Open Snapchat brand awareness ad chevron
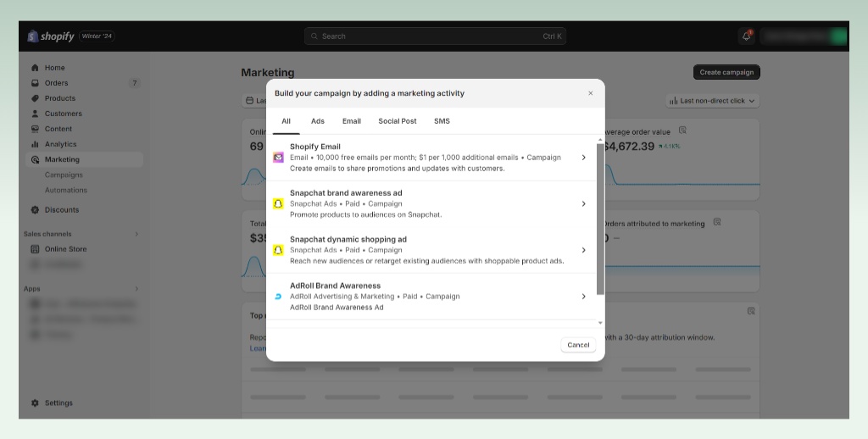 (x=583, y=203)
